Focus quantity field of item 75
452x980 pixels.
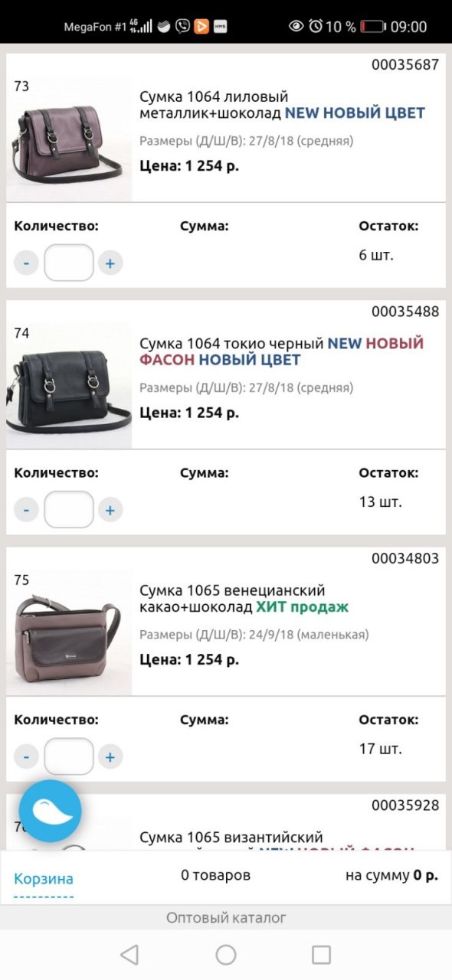pyautogui.click(x=69, y=757)
